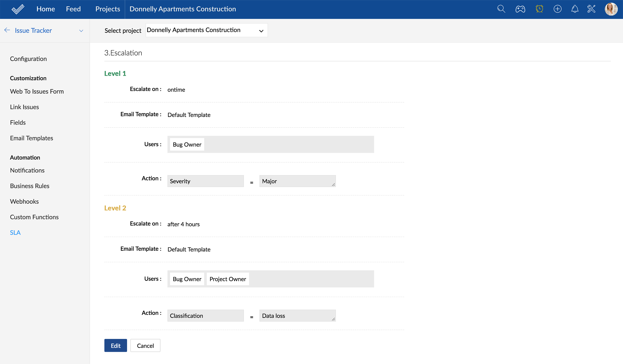Image resolution: width=623 pixels, height=364 pixels.
Task: Open the setup tools wrench icon
Action: coord(591,9)
